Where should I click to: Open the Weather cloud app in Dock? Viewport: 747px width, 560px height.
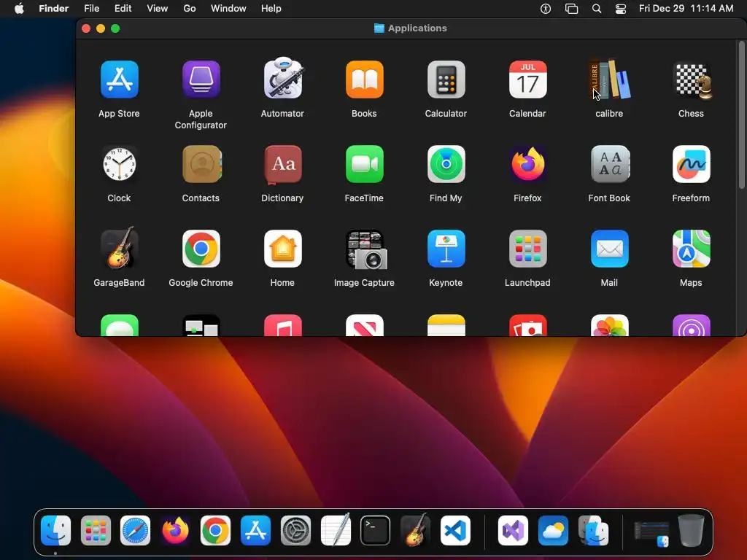pos(553,530)
